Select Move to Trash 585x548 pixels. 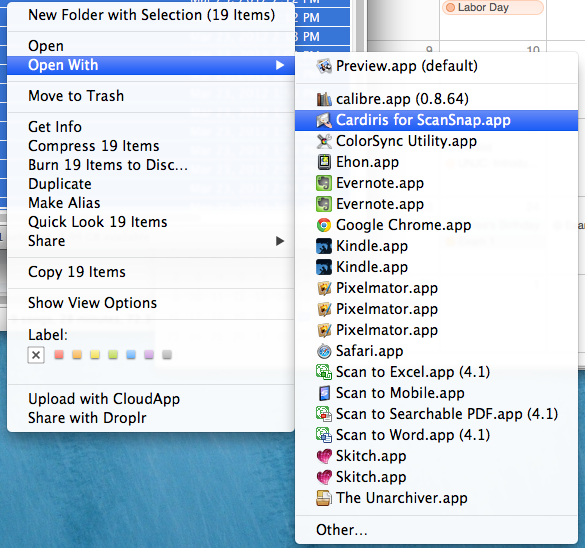pyautogui.click(x=151, y=96)
